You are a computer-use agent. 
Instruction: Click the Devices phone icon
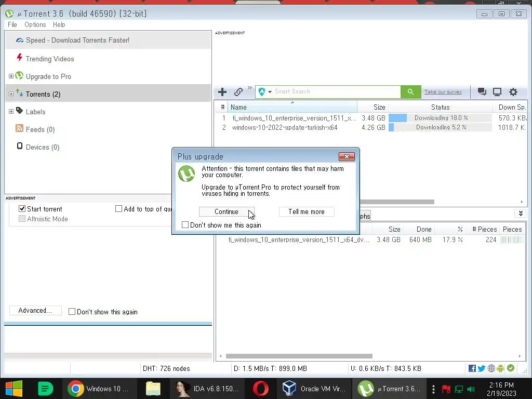coord(19,146)
